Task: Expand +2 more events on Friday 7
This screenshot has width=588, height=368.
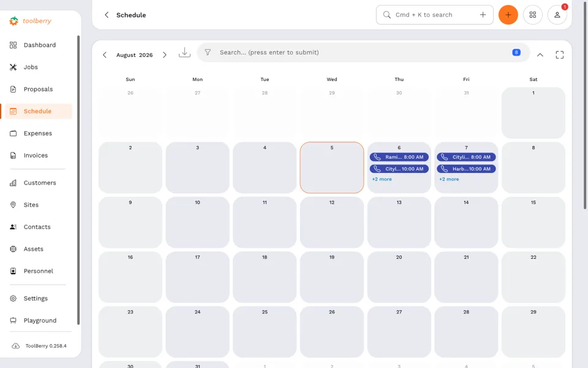Action: tap(449, 180)
